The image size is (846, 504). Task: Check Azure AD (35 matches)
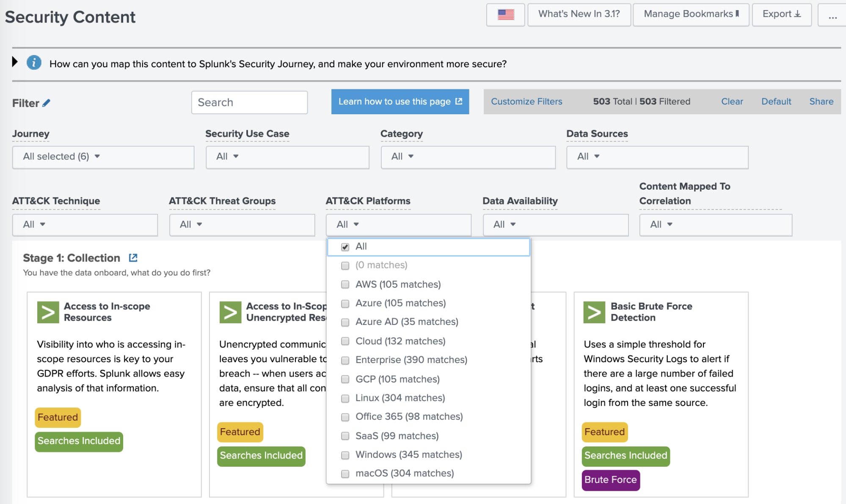click(345, 322)
